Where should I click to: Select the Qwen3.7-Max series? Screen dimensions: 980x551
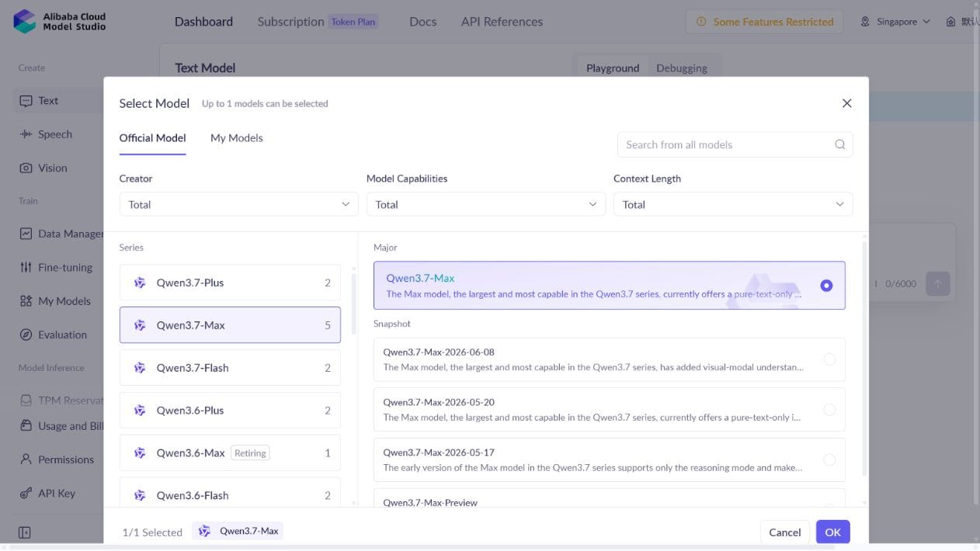[x=230, y=325]
